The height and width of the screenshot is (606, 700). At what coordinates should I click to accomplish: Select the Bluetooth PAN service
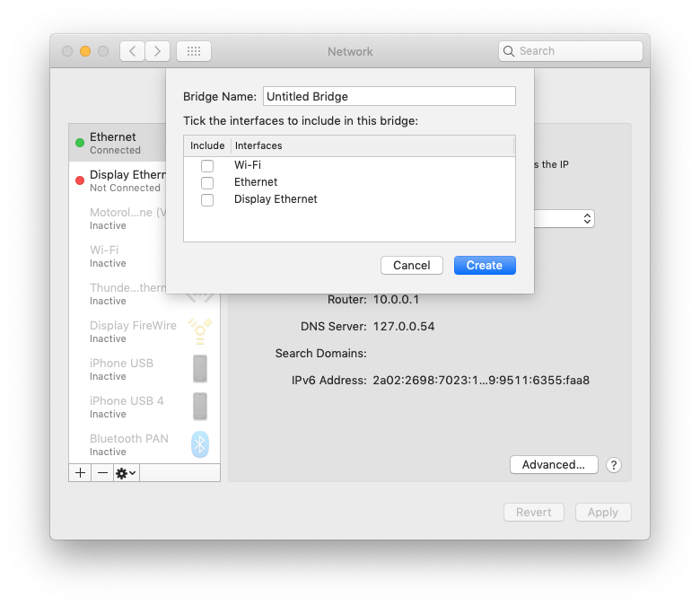[x=144, y=444]
